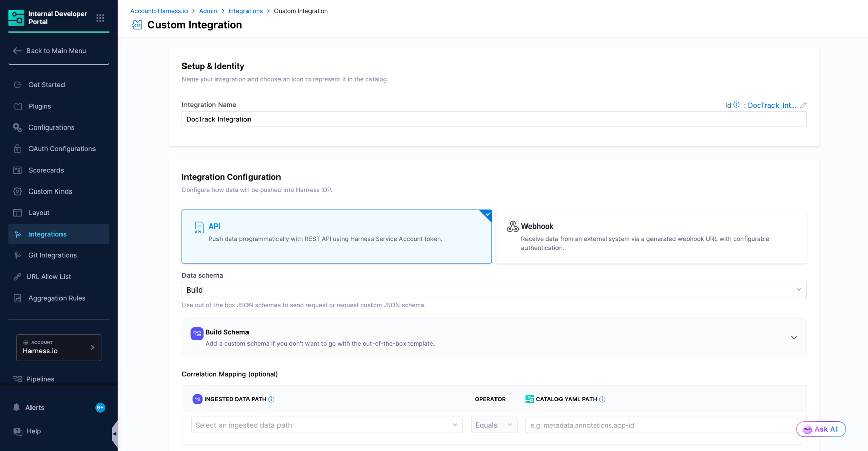The image size is (868, 451).
Task: Open OAuth Configurations in the sidebar
Action: [x=59, y=149]
